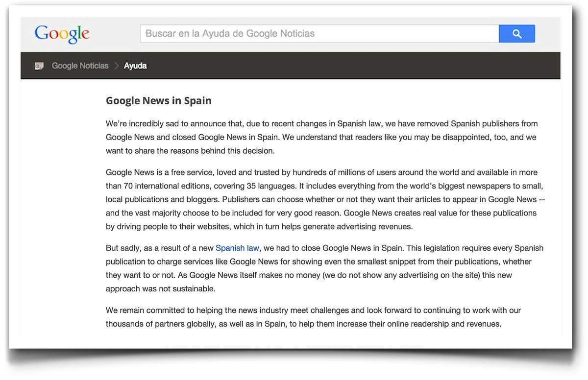Click text 'approach was not sustainable.'
Image resolution: width=588 pixels, height=380 pixels.
[161, 288]
